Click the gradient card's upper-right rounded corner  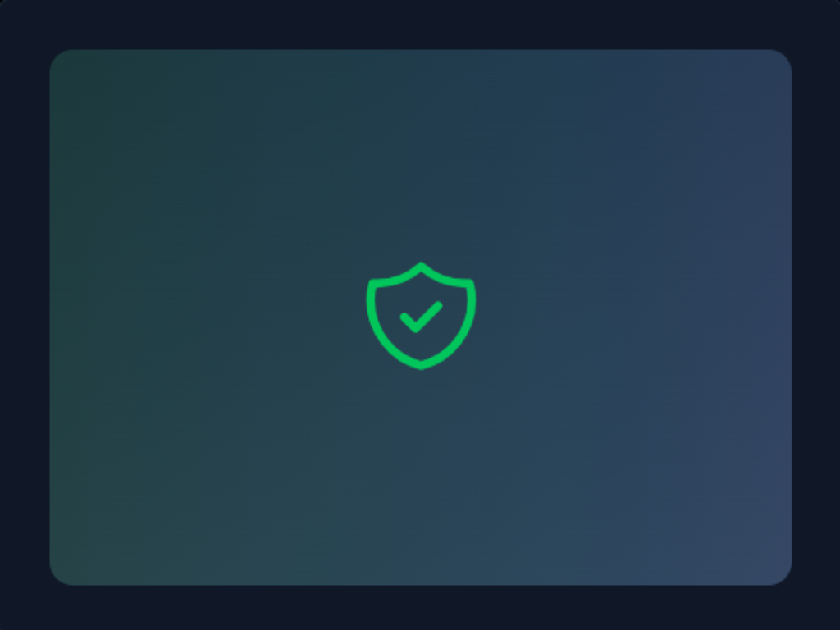click(x=783, y=59)
